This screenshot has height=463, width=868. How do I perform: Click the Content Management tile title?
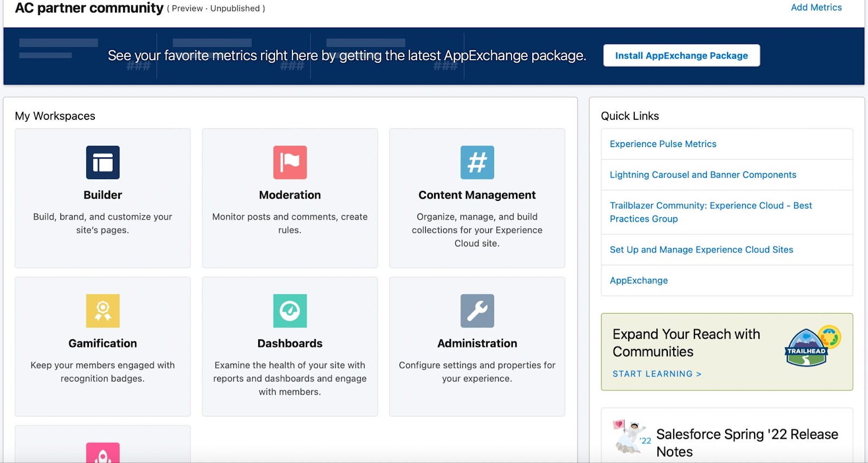coord(477,195)
